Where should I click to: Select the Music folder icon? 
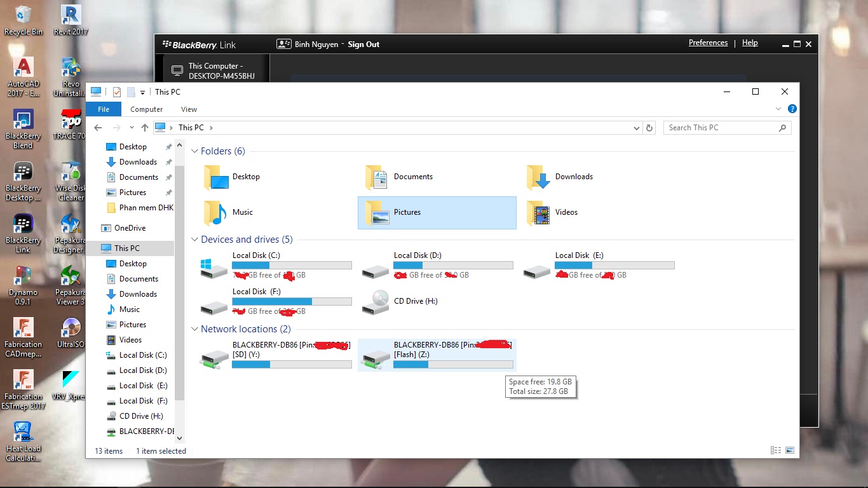pos(216,212)
